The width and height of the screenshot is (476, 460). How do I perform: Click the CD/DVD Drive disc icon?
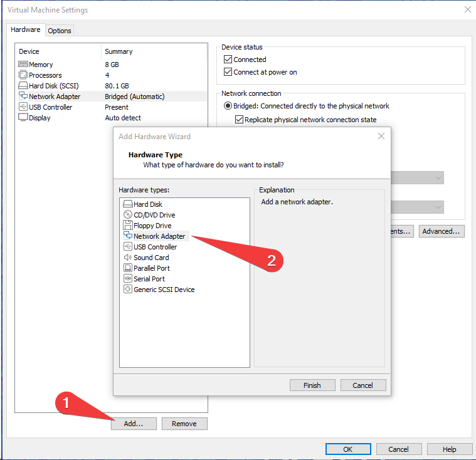pyautogui.click(x=128, y=214)
